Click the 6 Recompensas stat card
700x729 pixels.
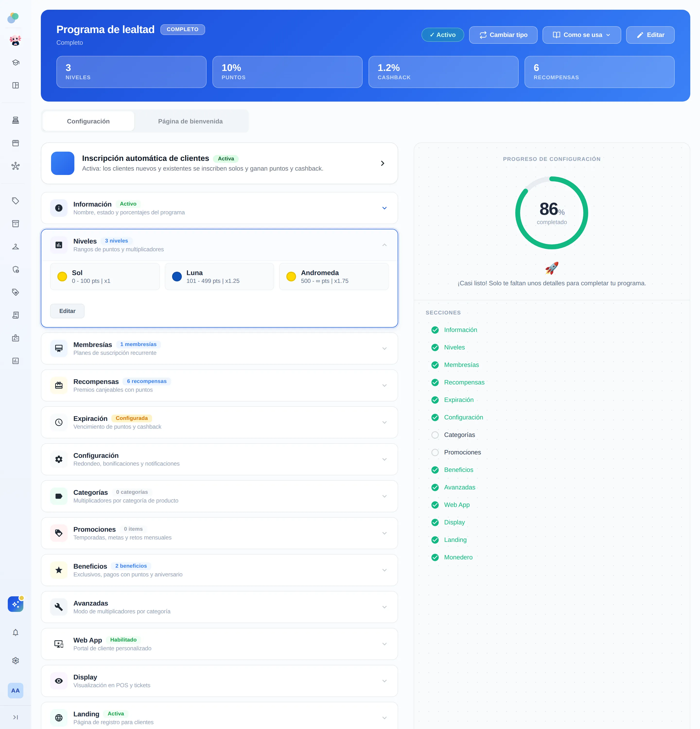pyautogui.click(x=599, y=72)
